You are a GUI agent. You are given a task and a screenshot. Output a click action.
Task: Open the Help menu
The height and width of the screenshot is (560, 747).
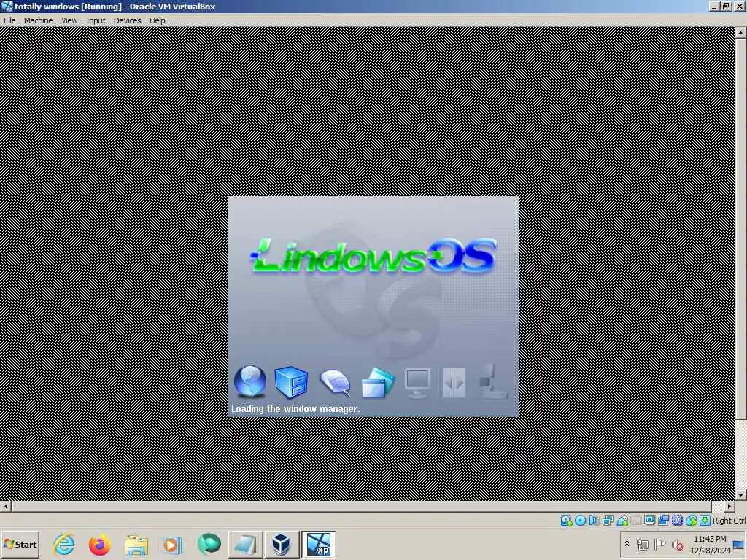click(158, 20)
